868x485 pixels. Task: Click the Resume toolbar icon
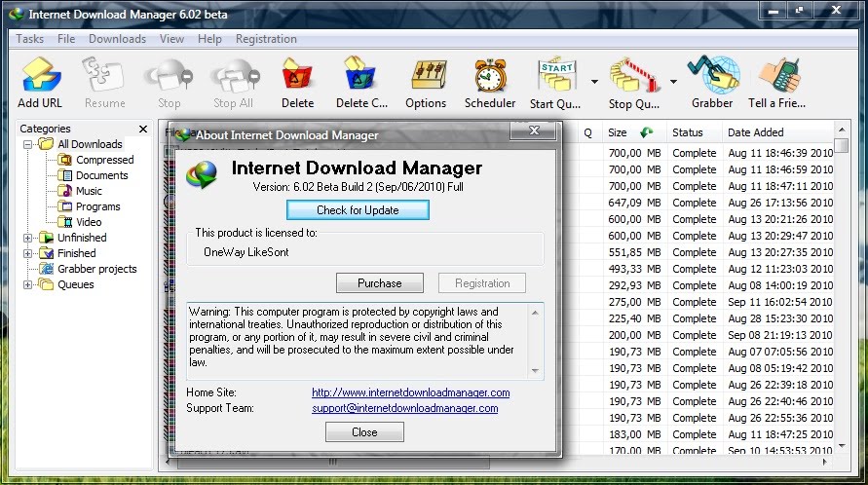pyautogui.click(x=104, y=83)
